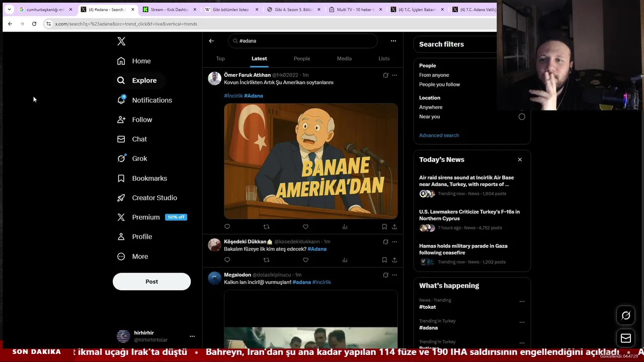The width and height of the screenshot is (644, 362).
Task: Open Advanced search link
Action: [x=439, y=135]
